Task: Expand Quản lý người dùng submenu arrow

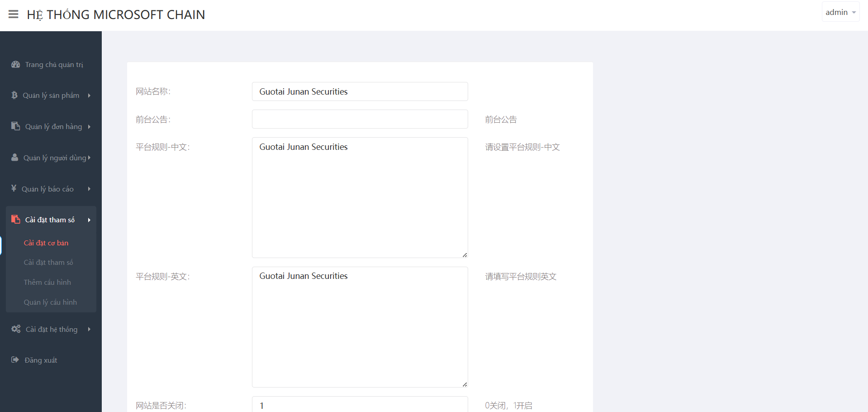Action: coord(89,158)
